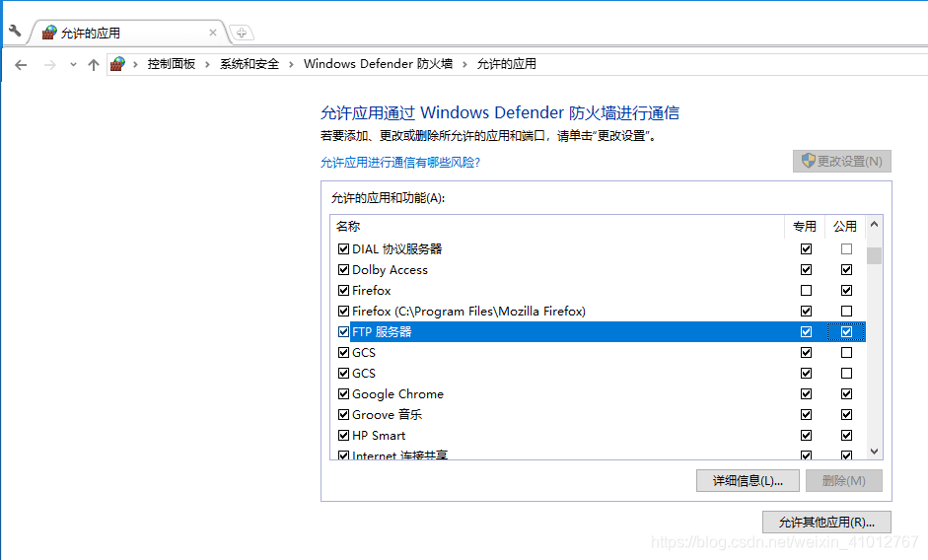Image resolution: width=928 pixels, height=560 pixels.
Task: Open 系统和安全 breadcrumb
Action: coord(250,64)
